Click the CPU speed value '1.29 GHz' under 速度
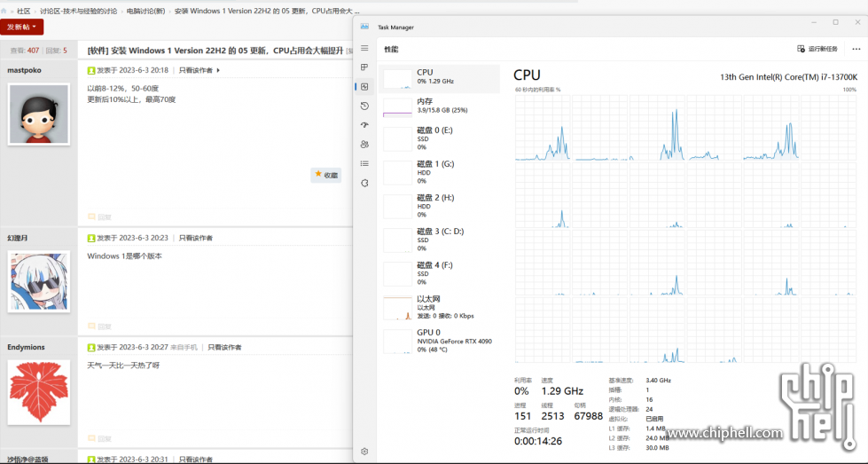This screenshot has width=868, height=464. tap(562, 391)
